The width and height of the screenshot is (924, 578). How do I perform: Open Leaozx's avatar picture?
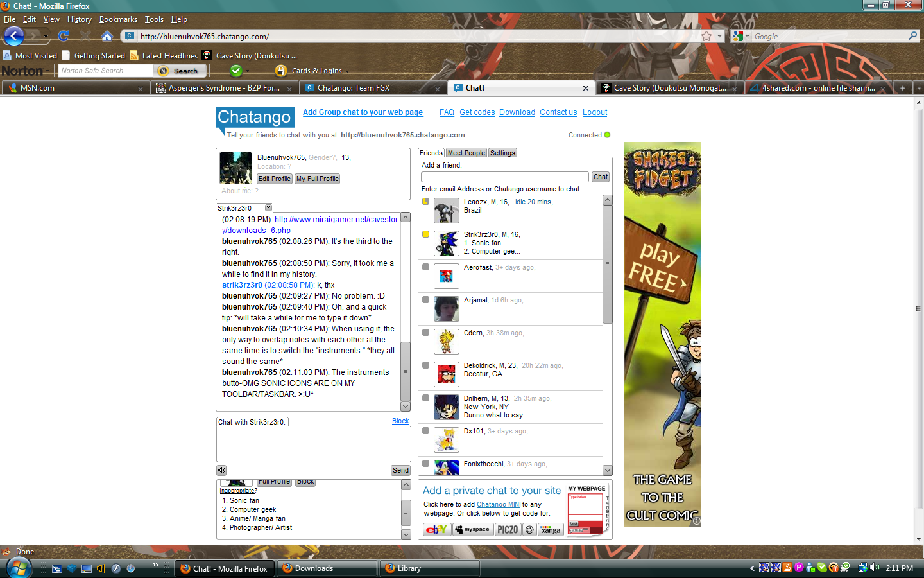(x=446, y=211)
